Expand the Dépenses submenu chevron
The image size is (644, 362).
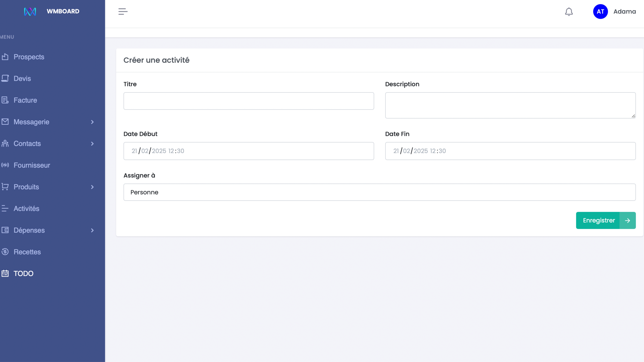pyautogui.click(x=92, y=230)
